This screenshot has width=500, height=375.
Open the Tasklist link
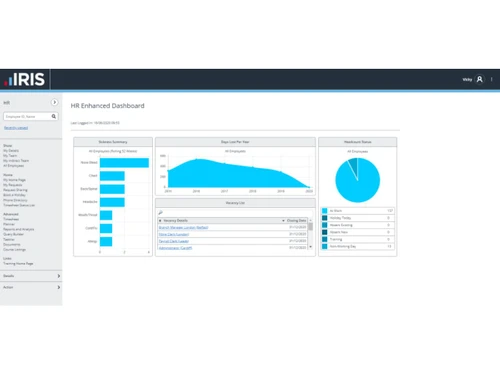click(x=9, y=239)
